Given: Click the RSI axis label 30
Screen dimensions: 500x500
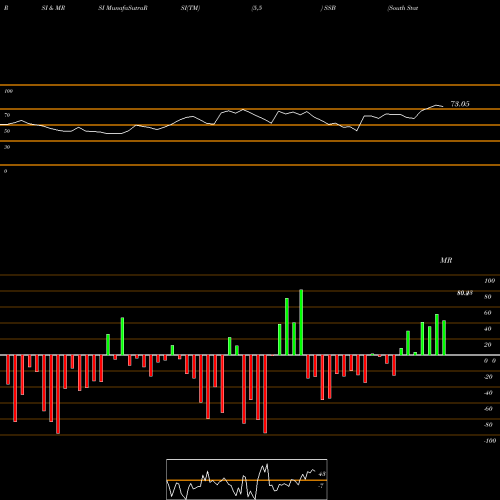Looking at the screenshot, I should point(7,147).
